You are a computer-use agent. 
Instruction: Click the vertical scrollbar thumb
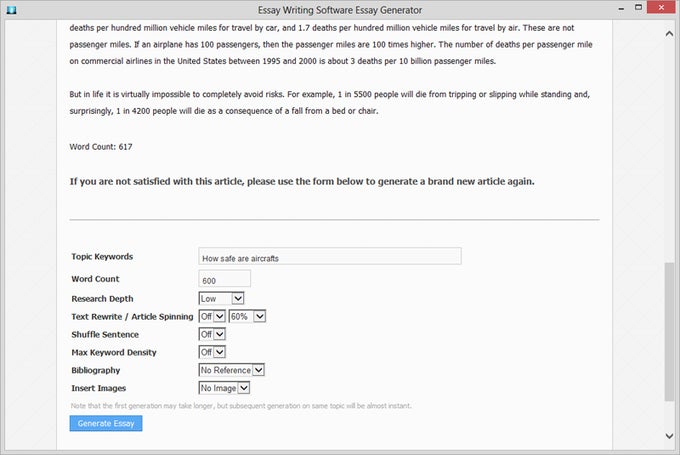pyautogui.click(x=669, y=332)
